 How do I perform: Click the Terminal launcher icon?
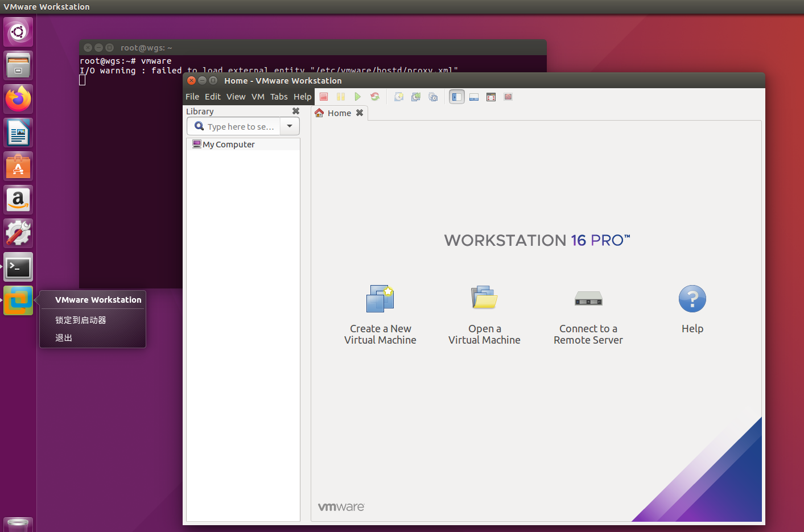[x=18, y=267]
